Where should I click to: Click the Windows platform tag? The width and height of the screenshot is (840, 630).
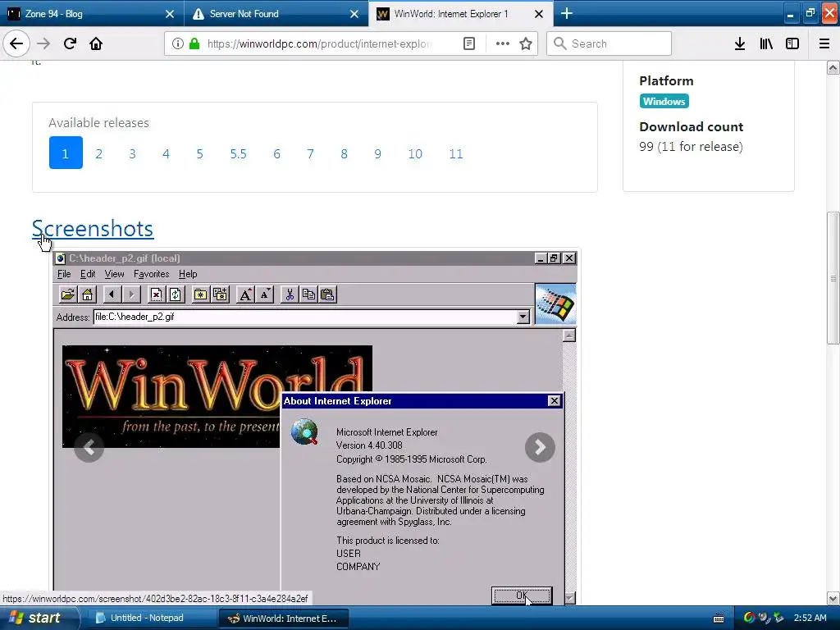[664, 101]
